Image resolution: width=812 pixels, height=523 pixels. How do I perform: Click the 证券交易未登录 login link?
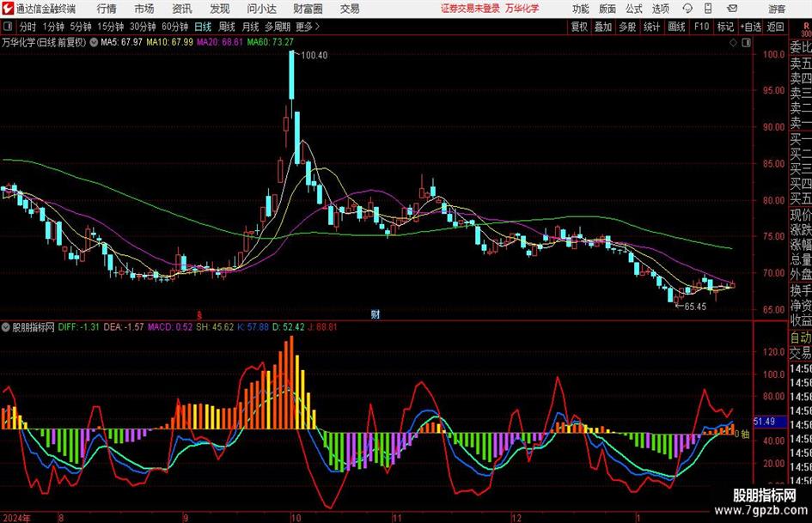(x=470, y=9)
